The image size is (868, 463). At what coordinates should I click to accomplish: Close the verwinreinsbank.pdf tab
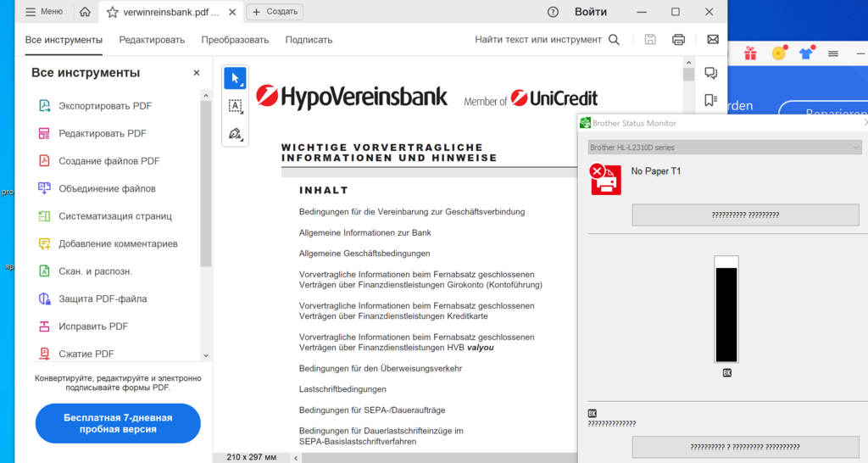pos(232,12)
